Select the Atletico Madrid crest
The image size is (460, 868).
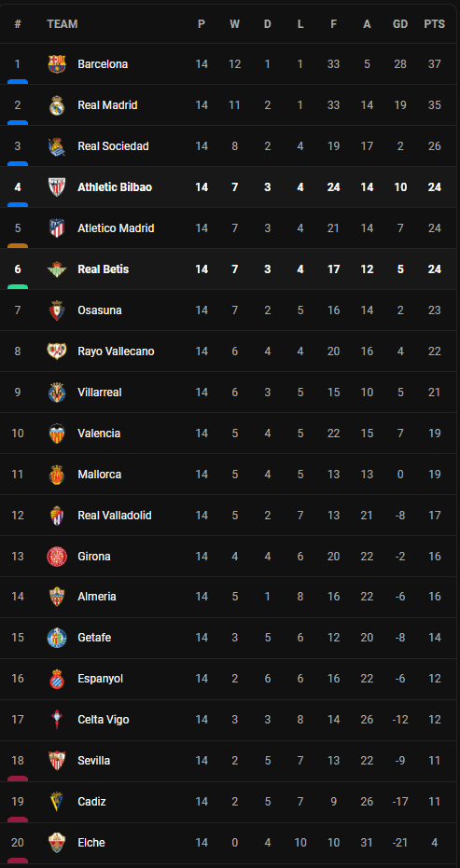[57, 228]
